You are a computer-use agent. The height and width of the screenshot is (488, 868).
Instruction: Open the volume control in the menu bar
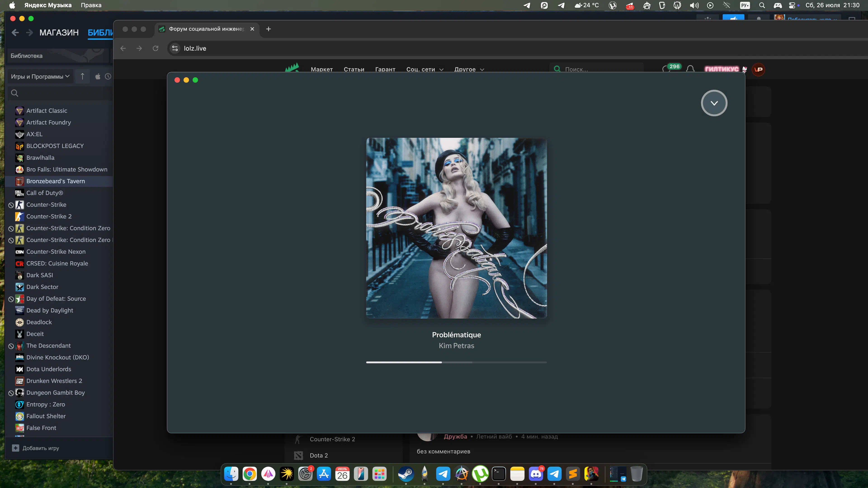(694, 5)
